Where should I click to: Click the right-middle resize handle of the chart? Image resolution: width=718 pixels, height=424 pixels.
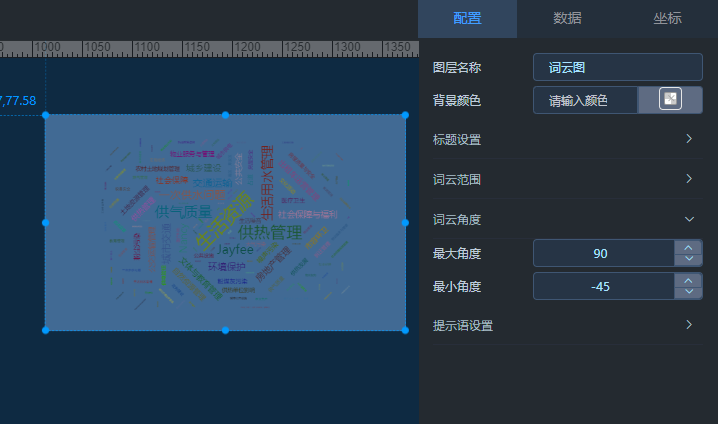click(405, 222)
